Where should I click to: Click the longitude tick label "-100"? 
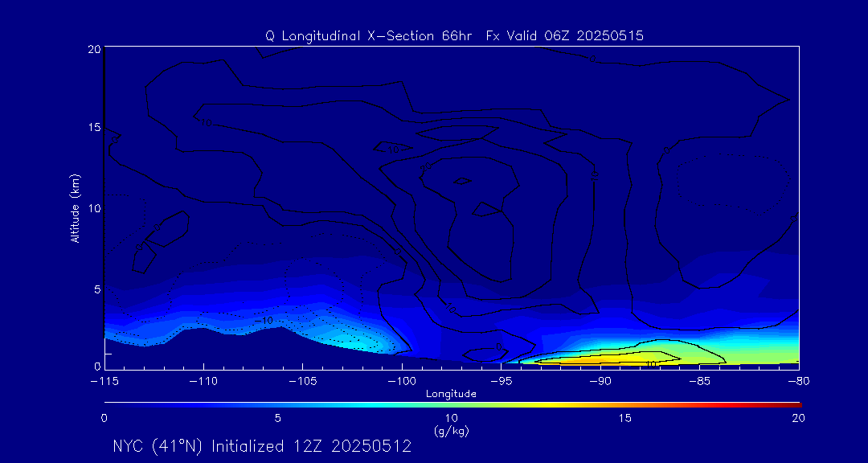[x=401, y=381]
